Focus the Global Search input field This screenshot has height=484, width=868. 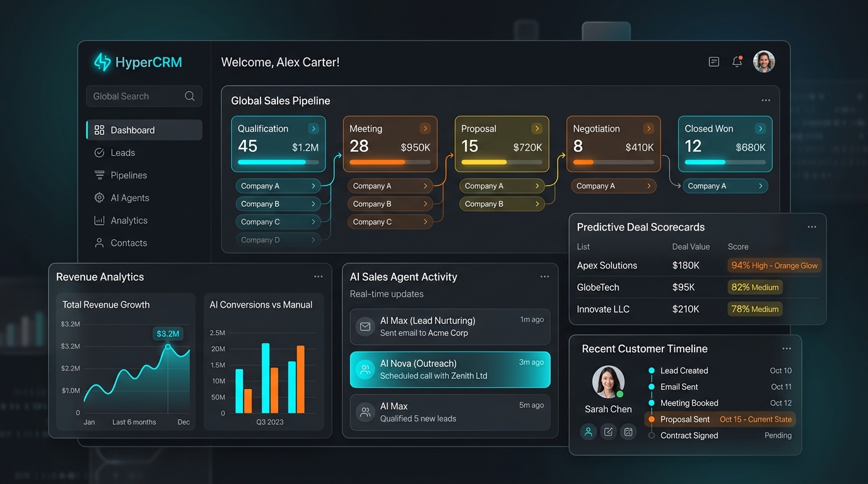tap(144, 96)
